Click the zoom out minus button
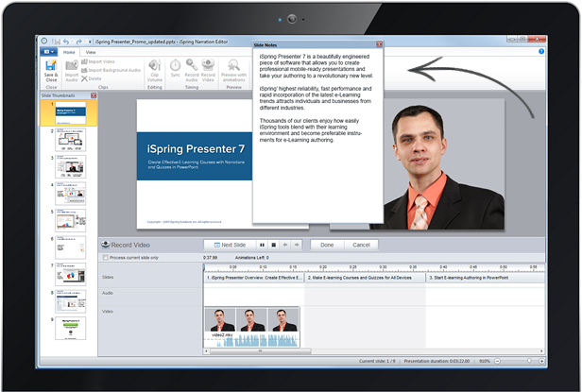The height and width of the screenshot is (392, 582). coord(497,361)
